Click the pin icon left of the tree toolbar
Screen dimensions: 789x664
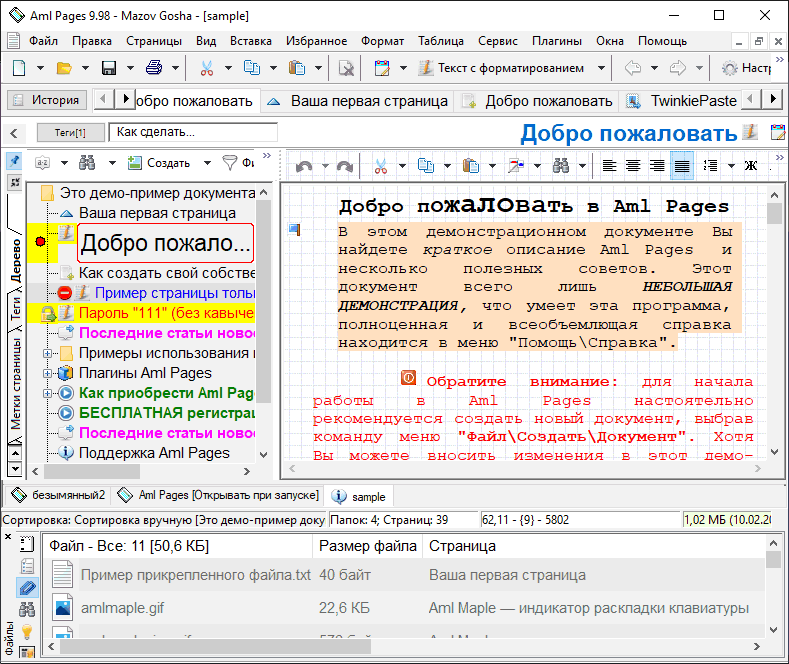tap(15, 161)
